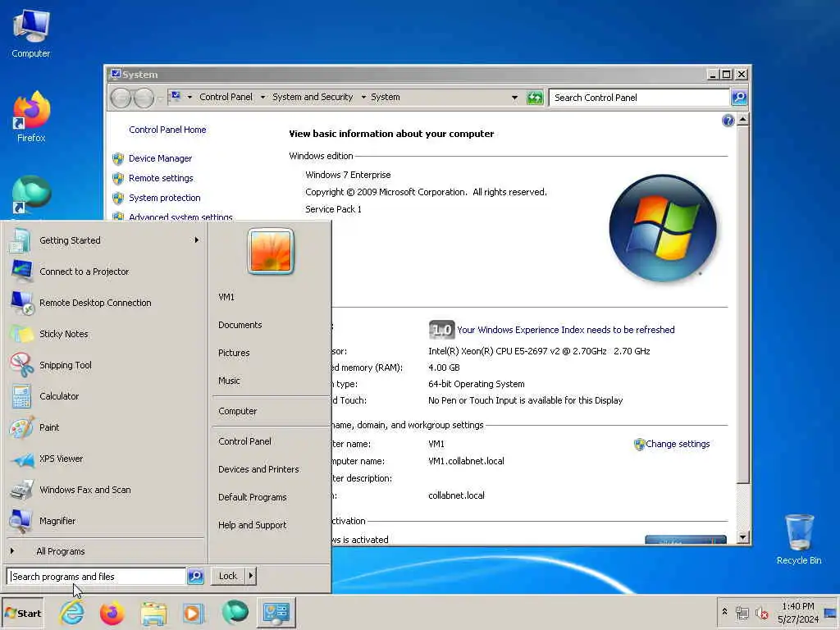Open Devices and Printers
The height and width of the screenshot is (630, 840).
pyautogui.click(x=258, y=468)
